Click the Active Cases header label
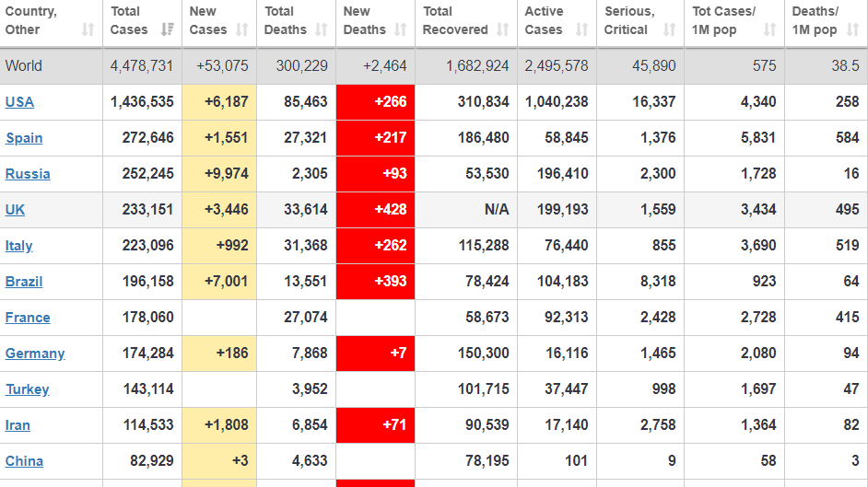This screenshot has width=868, height=487. click(x=544, y=20)
